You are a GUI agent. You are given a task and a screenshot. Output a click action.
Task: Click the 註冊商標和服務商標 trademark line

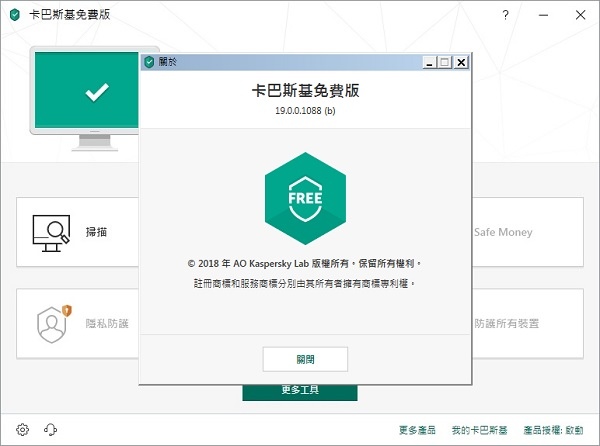pyautogui.click(x=305, y=283)
